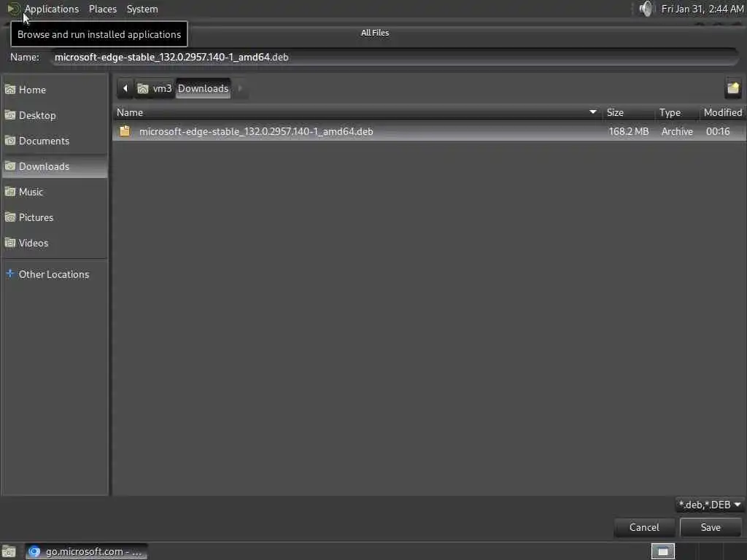This screenshot has width=747, height=560.
Task: Click the workspace switcher in bottom panel
Action: point(662,551)
